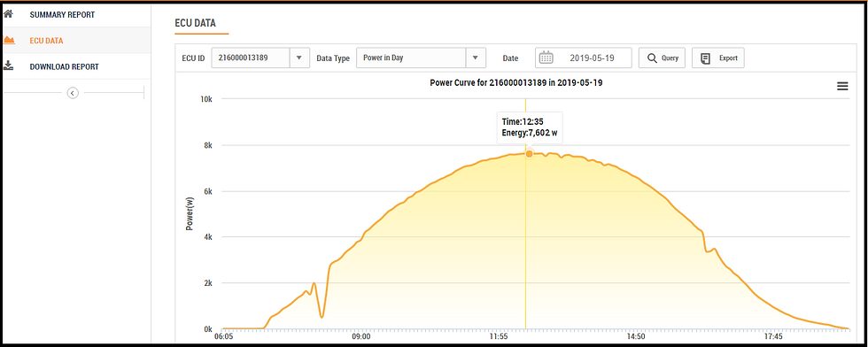Click the chart title Power Curve text

515,82
